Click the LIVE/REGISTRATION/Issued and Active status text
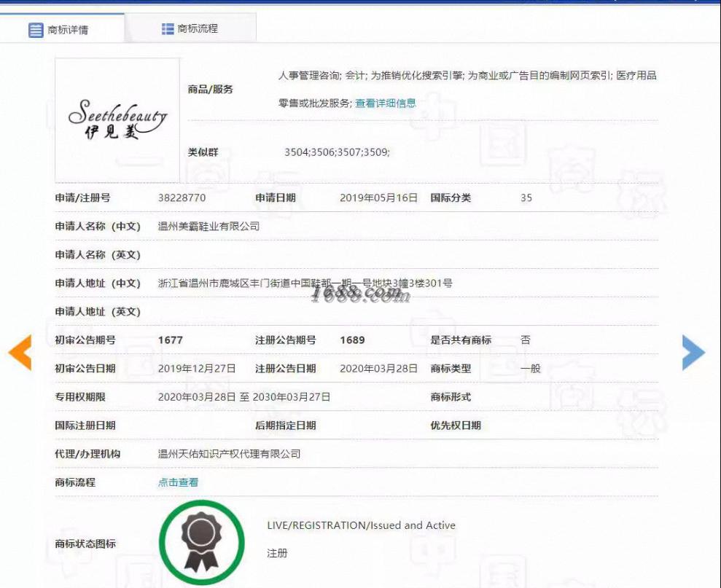 pyautogui.click(x=362, y=525)
